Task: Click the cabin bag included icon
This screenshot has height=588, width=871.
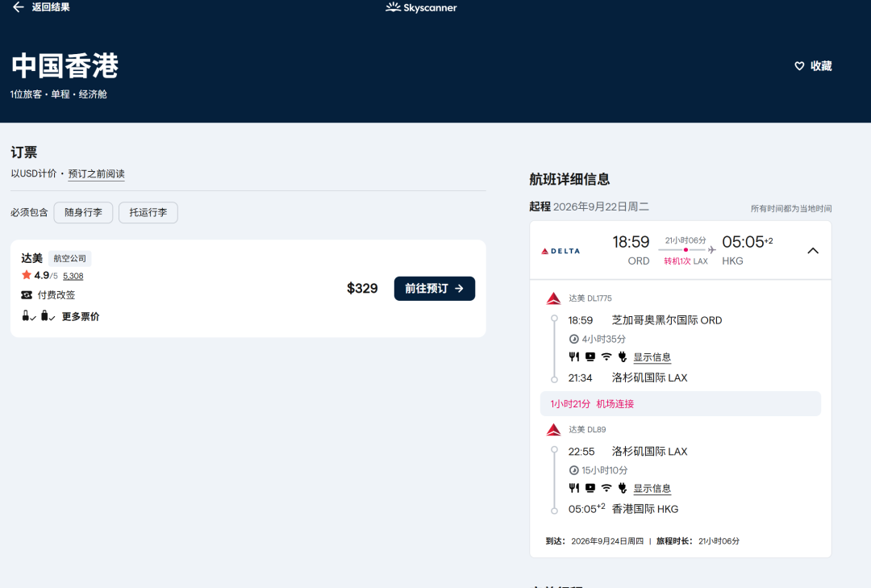Action: pos(28,316)
